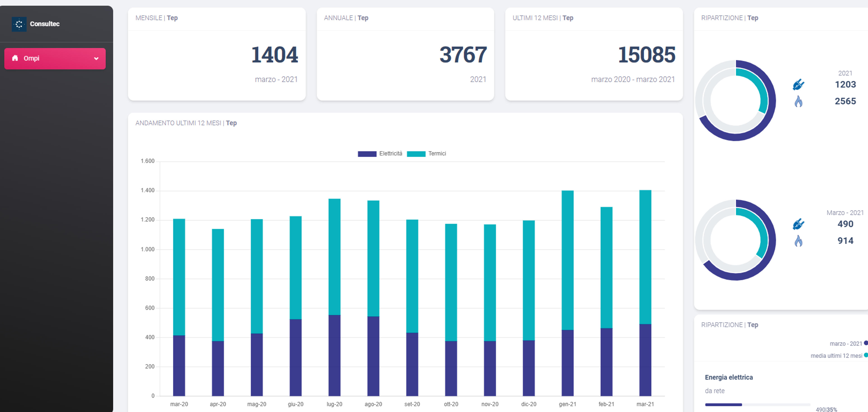This screenshot has height=412, width=868.
Task: Click the Marzo 2021 donut chart
Action: point(736,240)
